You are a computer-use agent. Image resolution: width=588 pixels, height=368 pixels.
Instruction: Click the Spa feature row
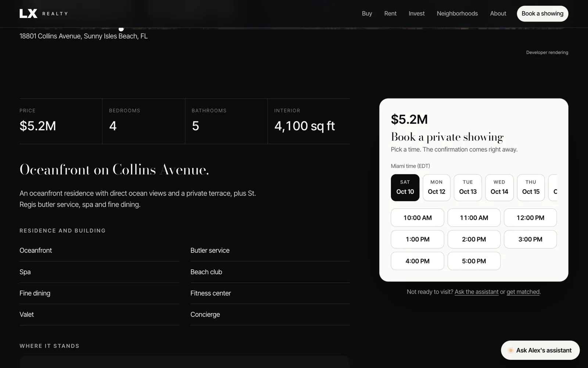99,272
